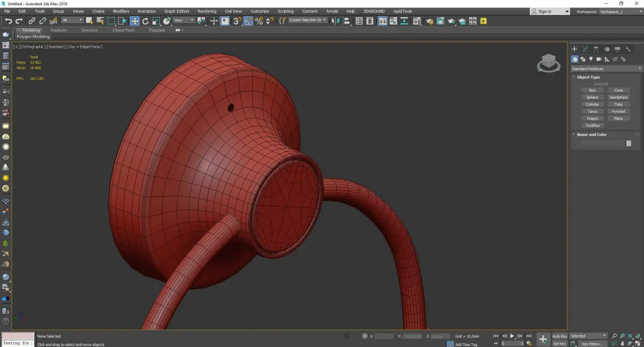Open the Utilities wrench panel
The image size is (644, 347).
pos(628,49)
